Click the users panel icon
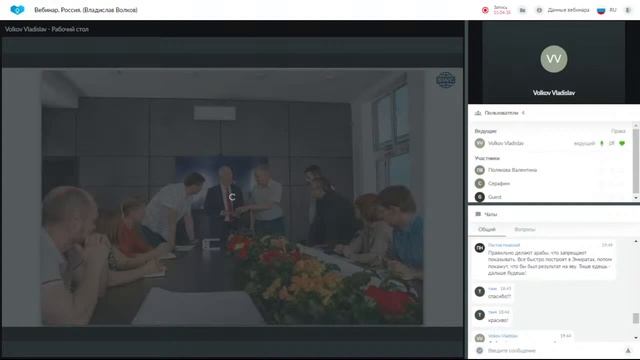Viewport: 640px width, 360px height. [x=478, y=113]
